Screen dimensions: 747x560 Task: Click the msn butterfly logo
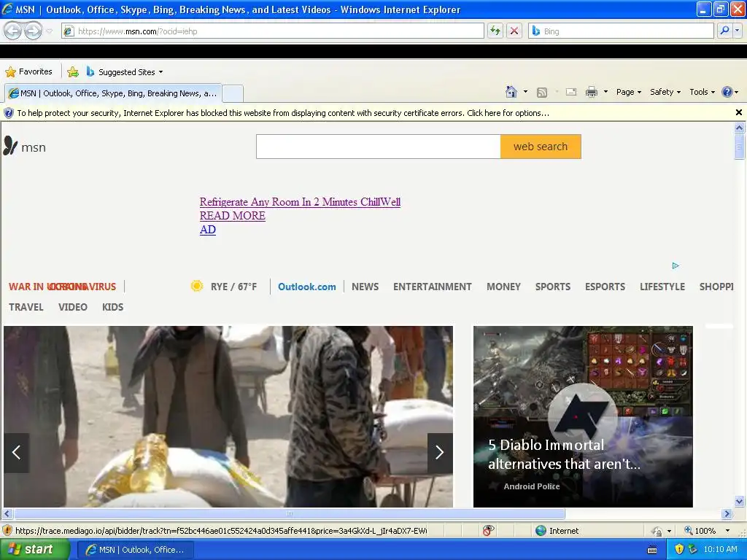click(25, 146)
